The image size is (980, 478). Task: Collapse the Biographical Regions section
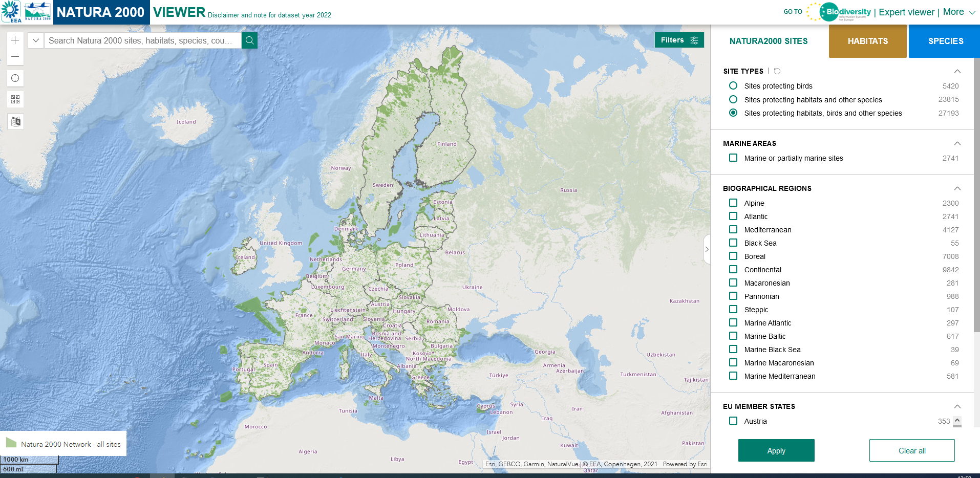[x=957, y=188]
